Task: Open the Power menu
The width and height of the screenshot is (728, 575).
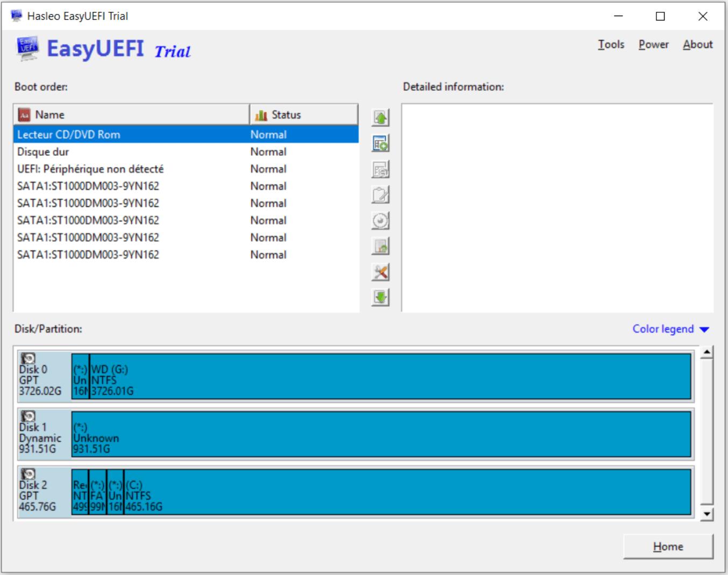Action: 654,45
